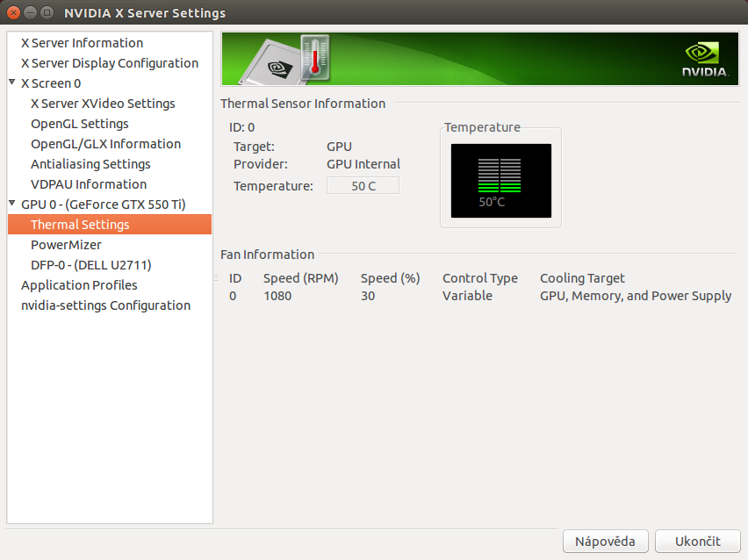Image resolution: width=748 pixels, height=560 pixels.
Task: Click the Variable control type value
Action: pos(467,296)
